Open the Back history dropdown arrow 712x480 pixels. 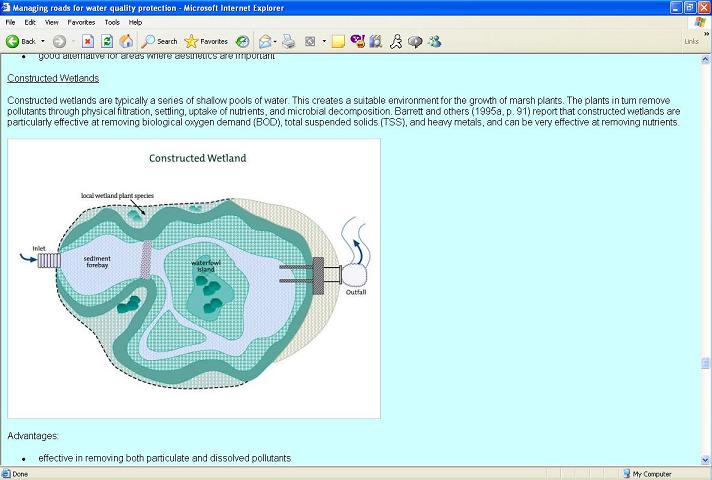click(43, 41)
